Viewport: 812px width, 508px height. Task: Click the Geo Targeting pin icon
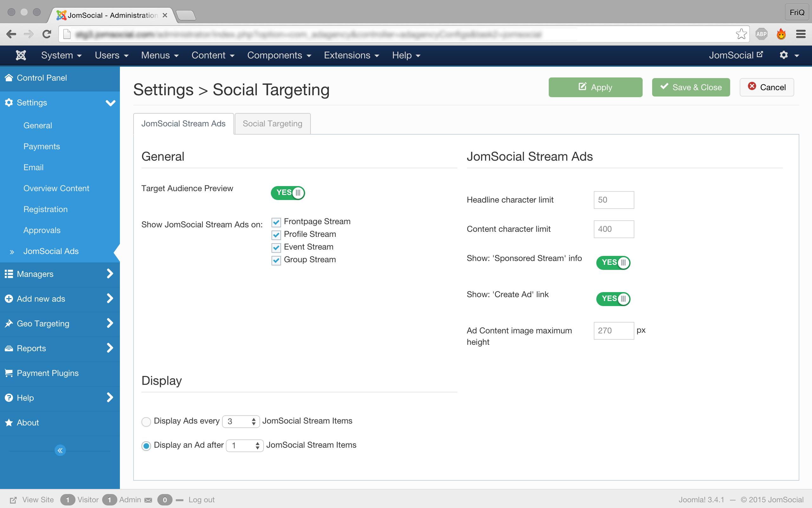coord(9,323)
